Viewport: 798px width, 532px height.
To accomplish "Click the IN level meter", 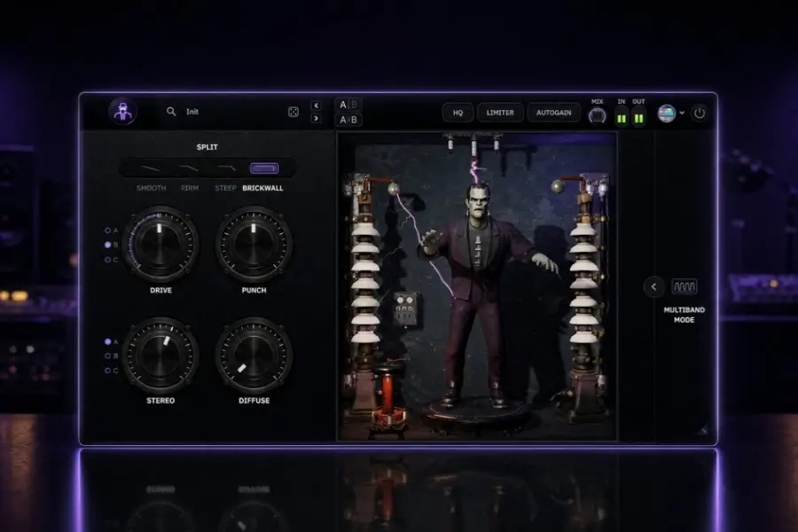I will (622, 118).
